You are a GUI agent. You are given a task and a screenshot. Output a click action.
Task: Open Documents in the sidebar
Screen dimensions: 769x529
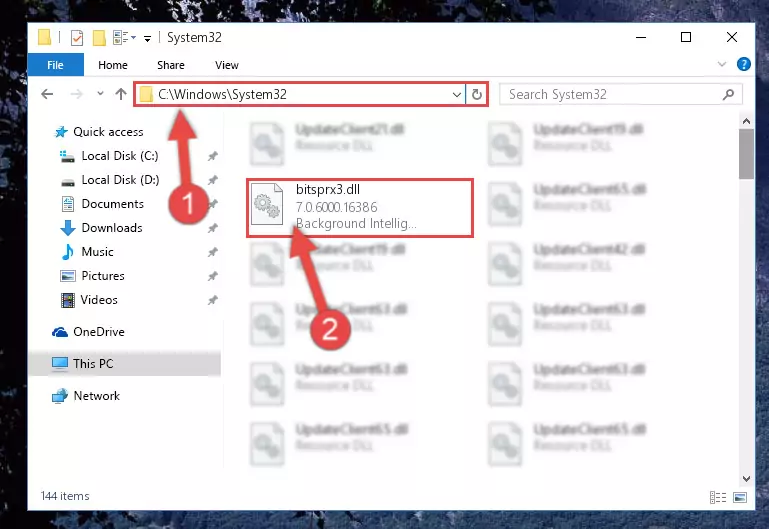tap(103, 204)
